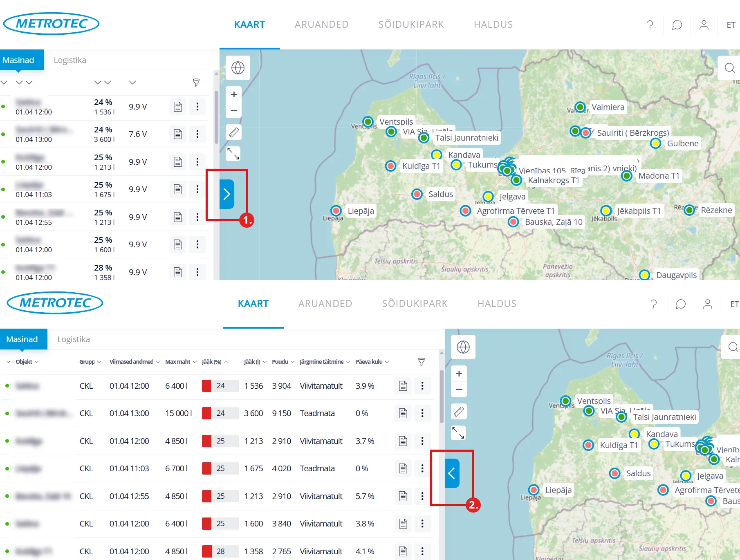Click the red fuel level bar in first row
This screenshot has width=740, height=560.
click(x=206, y=385)
